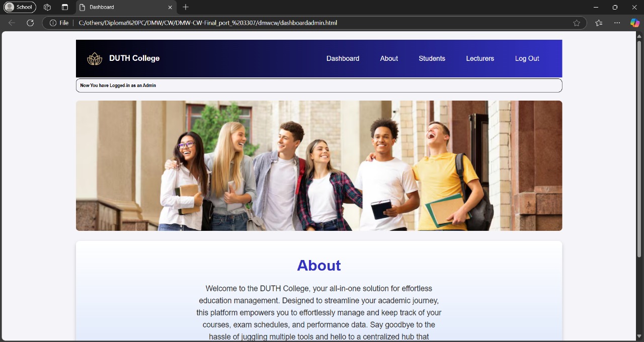Image resolution: width=644 pixels, height=342 pixels.
Task: Open the School profile icon
Action: [20, 7]
